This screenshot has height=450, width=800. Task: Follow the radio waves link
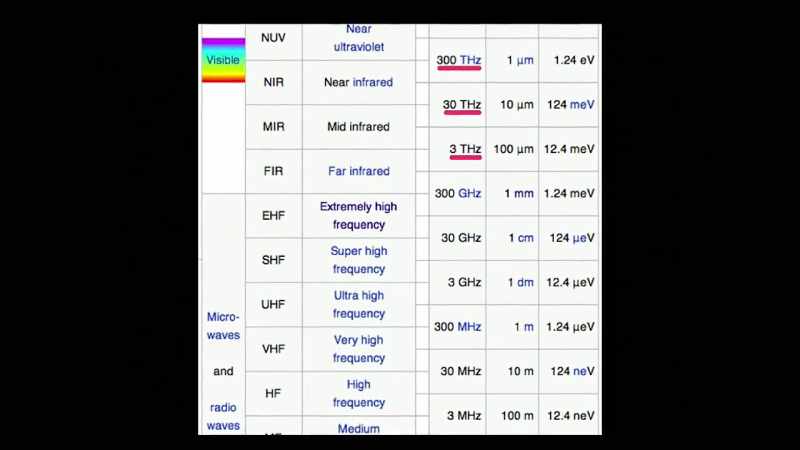223,416
